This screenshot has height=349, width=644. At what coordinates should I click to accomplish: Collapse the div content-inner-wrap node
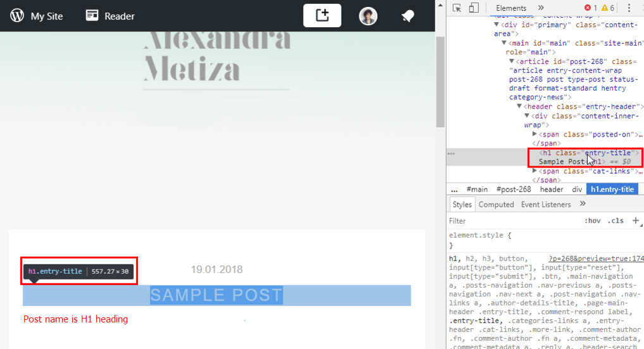tap(527, 116)
